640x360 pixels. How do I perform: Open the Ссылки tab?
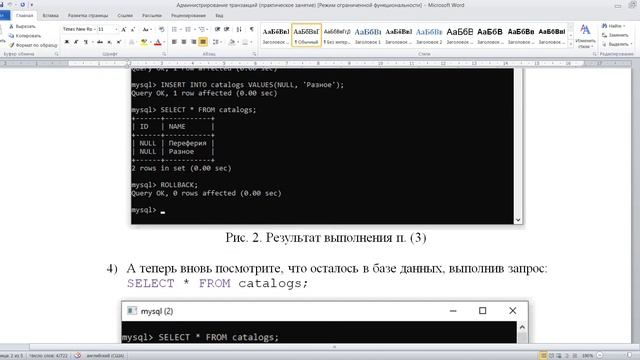125,16
